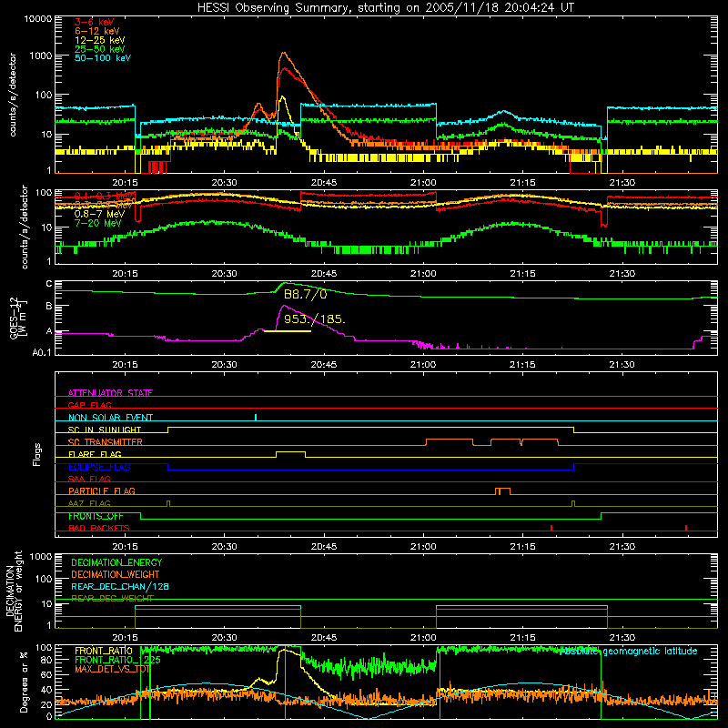
Task: Select the ECLIPSE_FLAG label
Action: (x=99, y=467)
